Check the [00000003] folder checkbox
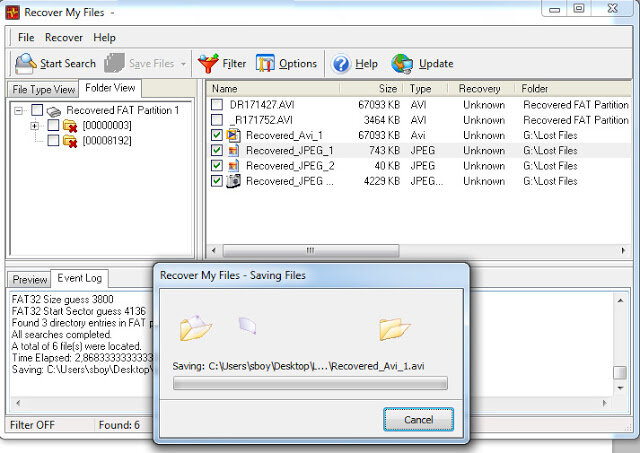 coord(53,125)
